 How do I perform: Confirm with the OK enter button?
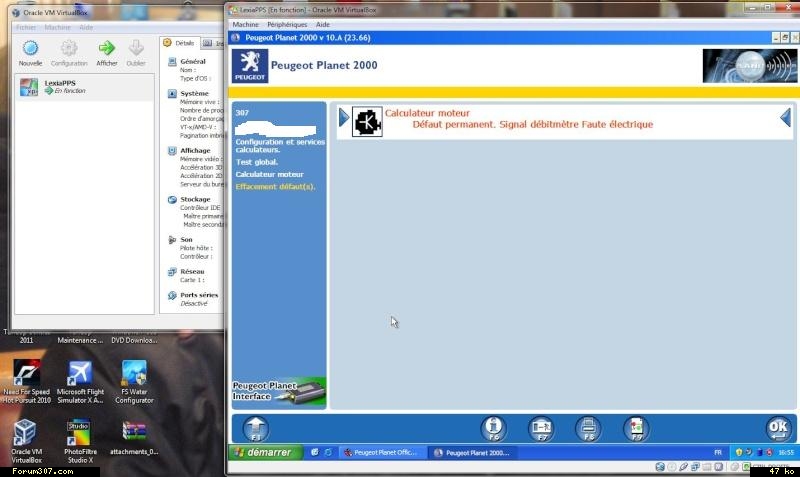tap(777, 428)
